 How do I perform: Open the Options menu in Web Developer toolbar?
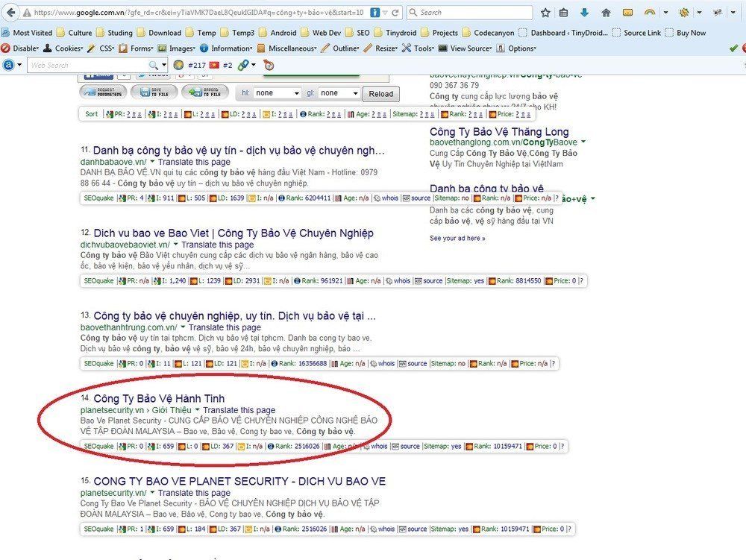click(517, 48)
